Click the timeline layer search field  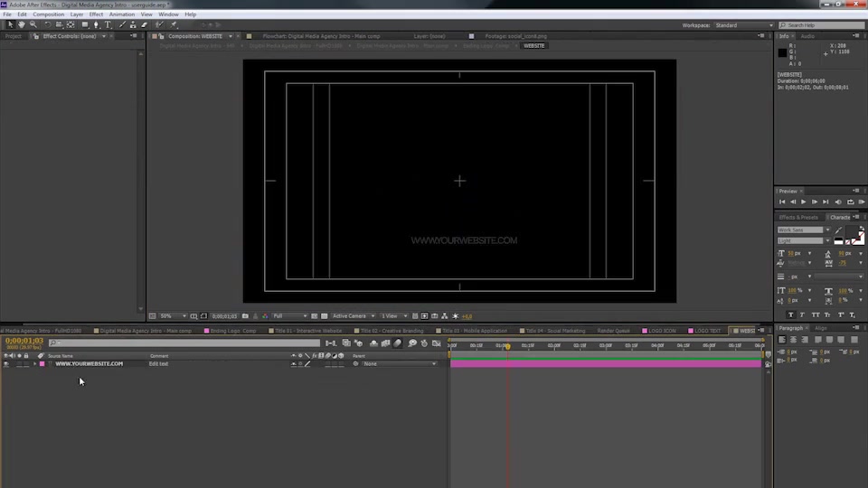click(x=184, y=343)
